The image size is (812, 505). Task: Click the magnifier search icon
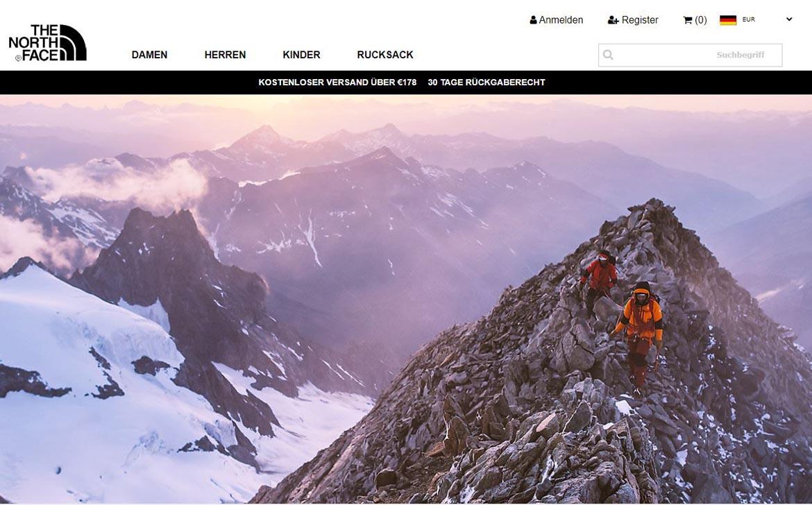coord(608,55)
